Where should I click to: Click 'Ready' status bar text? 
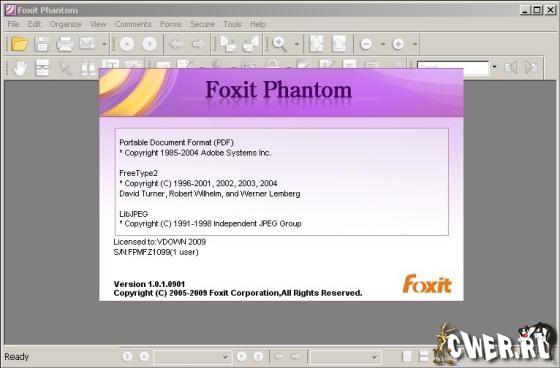(x=16, y=357)
